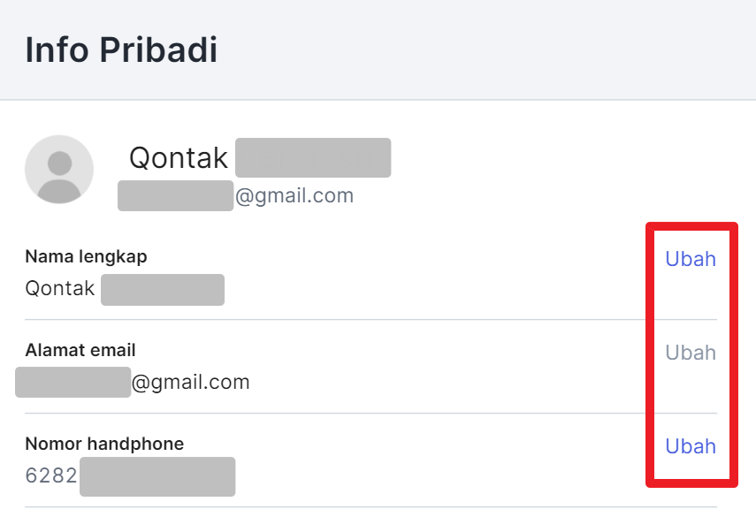Viewport: 756px width, 532px height.
Task: Click the Nama lengkap field label
Action: 86,256
